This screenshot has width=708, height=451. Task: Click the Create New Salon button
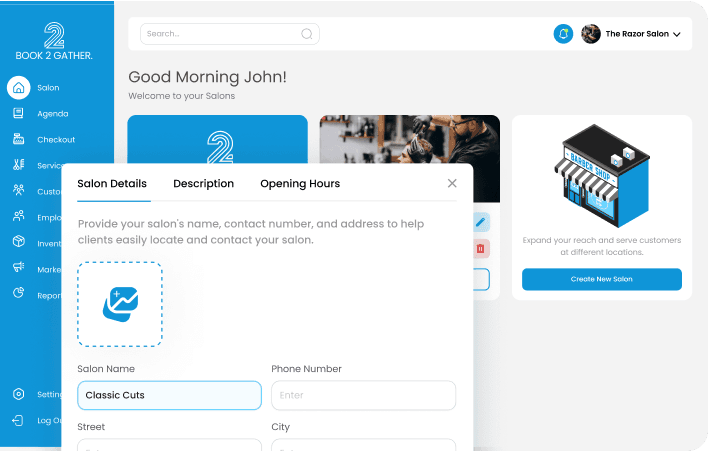pyautogui.click(x=601, y=279)
